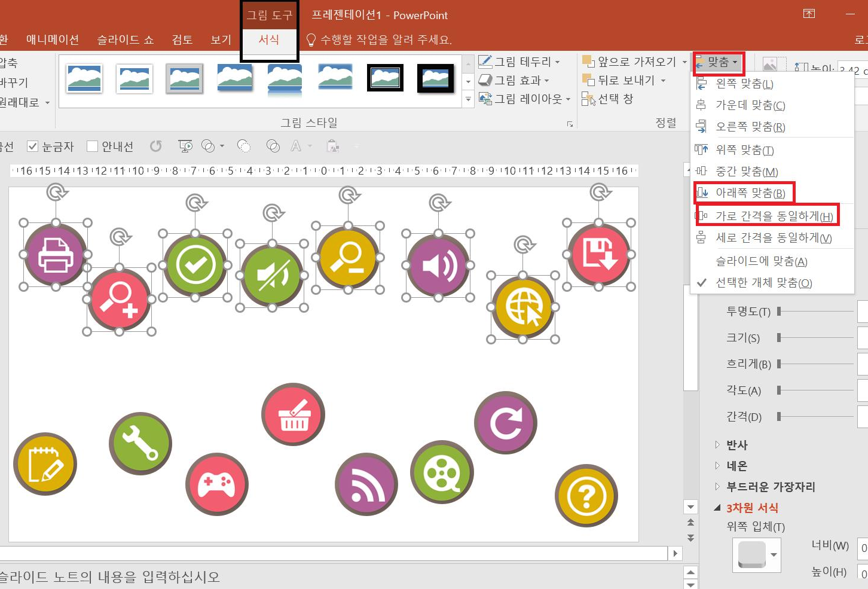Switch to 서식 format tab
This screenshot has height=589, width=868.
[269, 39]
